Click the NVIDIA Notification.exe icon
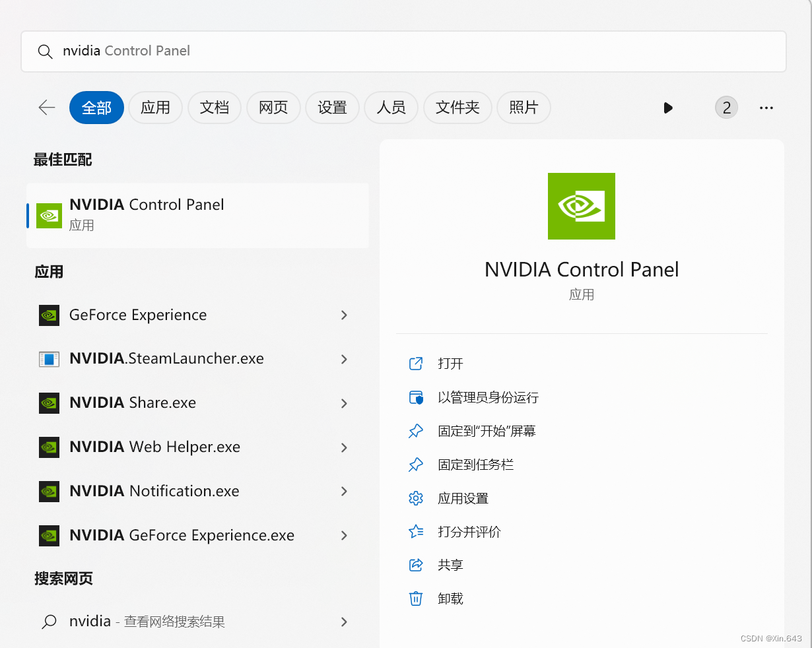The width and height of the screenshot is (812, 648). coord(49,492)
